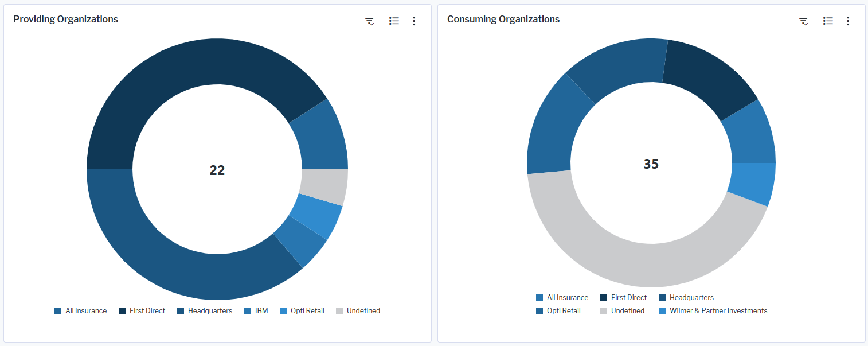The height and width of the screenshot is (346, 868).
Task: Click All Insurance color swatch in Providing legend
Action: tap(58, 311)
